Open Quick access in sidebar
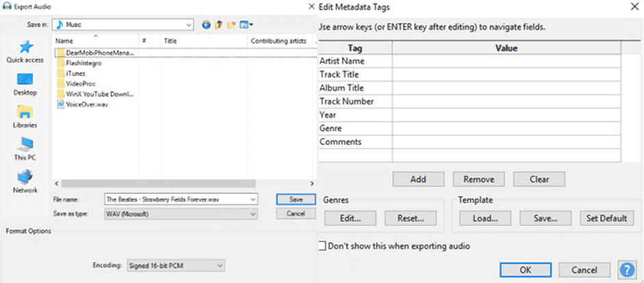 coord(25,52)
